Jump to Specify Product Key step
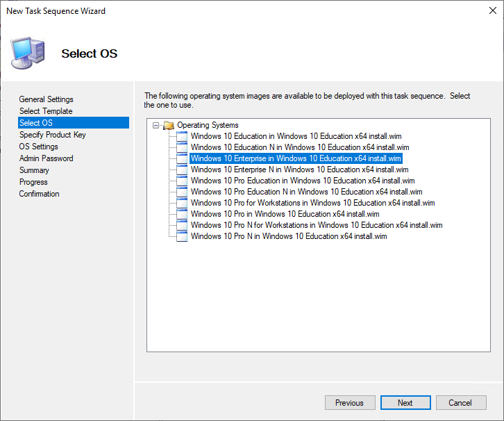 [52, 135]
